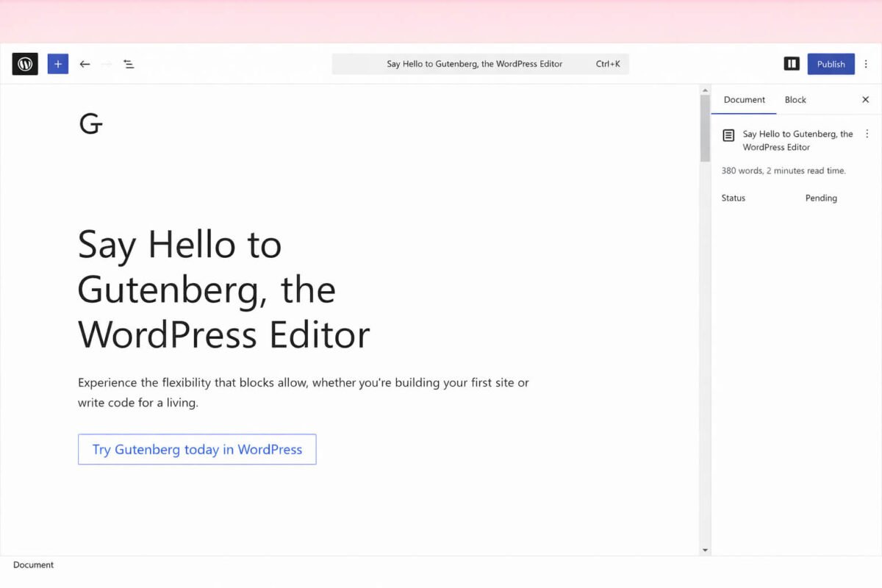Viewport: 882px width, 588px height.
Task: Click Try Gutenberg today in WordPress button
Action: 197,449
